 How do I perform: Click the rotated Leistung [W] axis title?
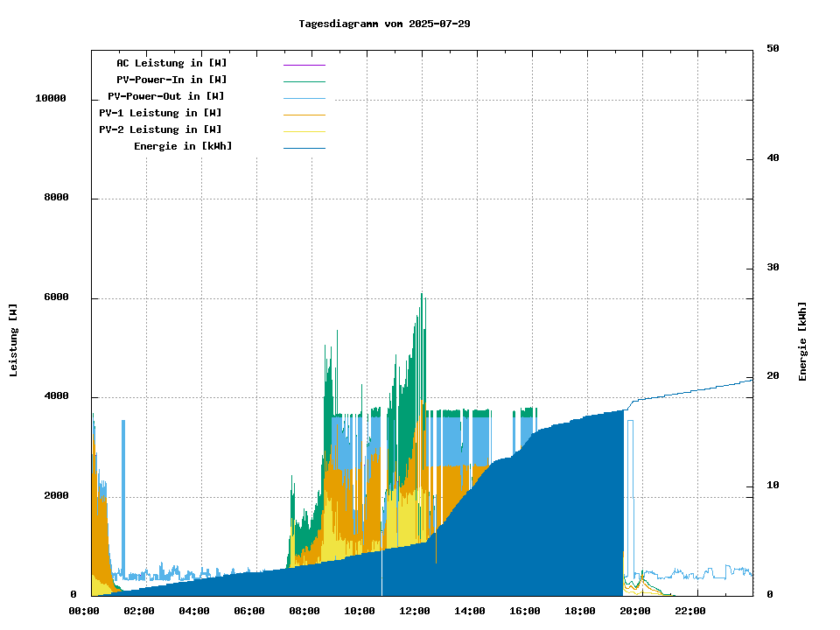coord(14,340)
